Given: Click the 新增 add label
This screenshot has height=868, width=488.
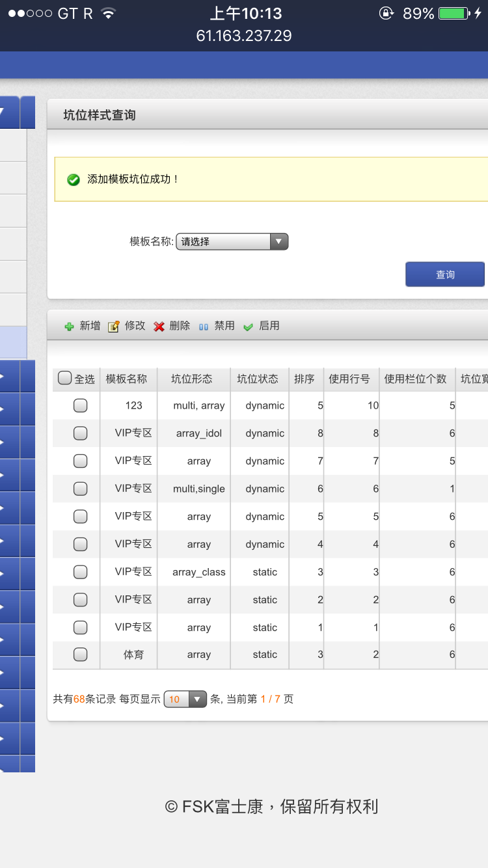Looking at the screenshot, I should [90, 326].
